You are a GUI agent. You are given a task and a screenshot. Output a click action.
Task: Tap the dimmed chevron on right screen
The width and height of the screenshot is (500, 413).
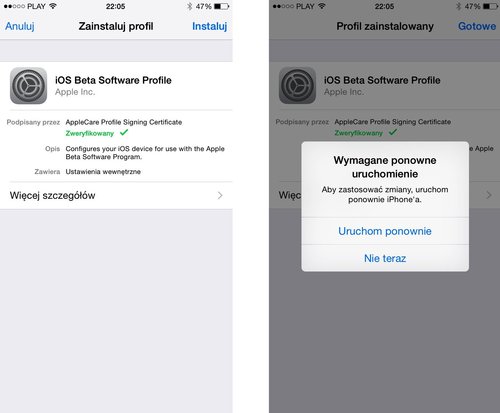(489, 195)
